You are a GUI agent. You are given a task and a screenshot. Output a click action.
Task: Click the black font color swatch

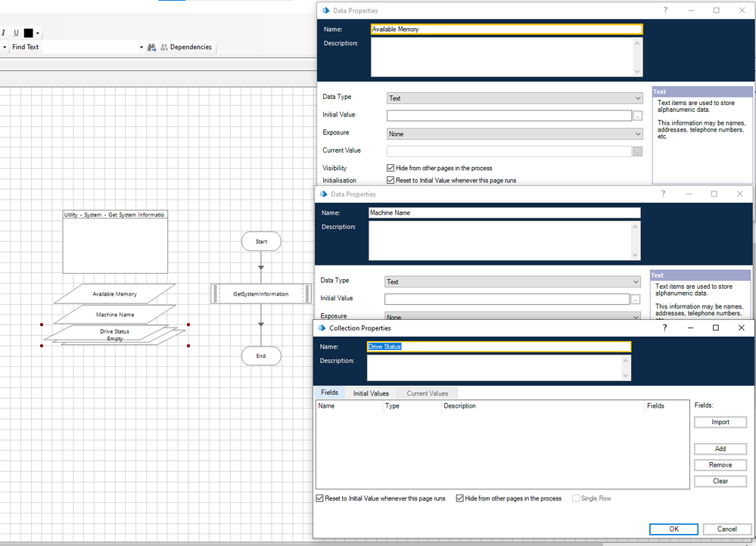[29, 33]
